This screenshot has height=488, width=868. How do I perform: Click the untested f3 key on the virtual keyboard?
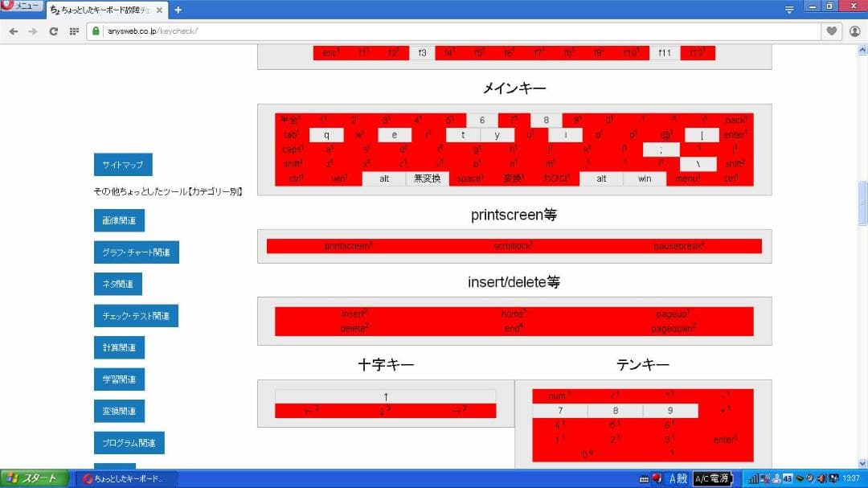pos(422,52)
